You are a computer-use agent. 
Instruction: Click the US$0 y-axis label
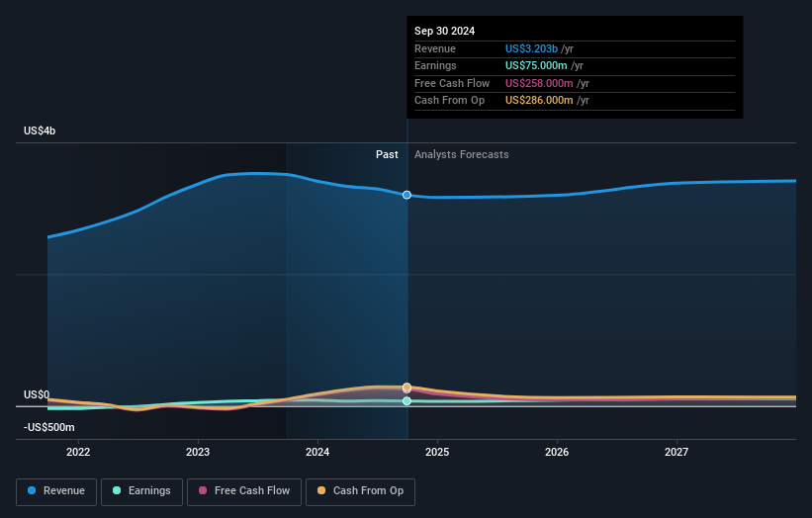[37, 394]
